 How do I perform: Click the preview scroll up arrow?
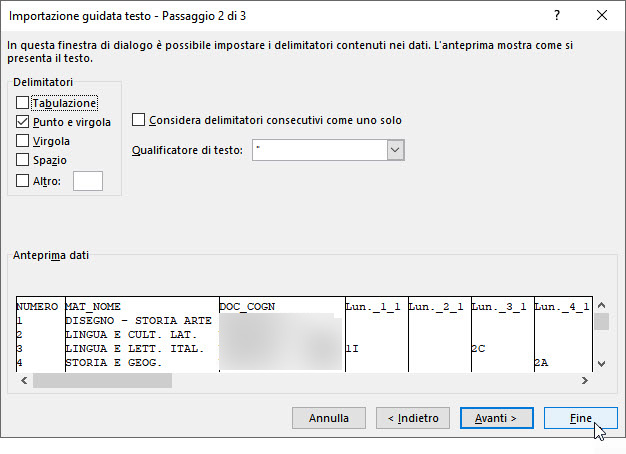602,305
